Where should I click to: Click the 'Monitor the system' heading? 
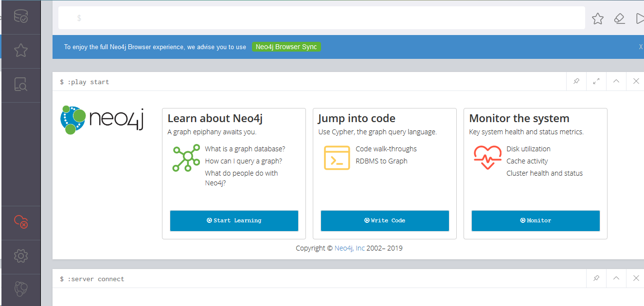pyautogui.click(x=519, y=118)
